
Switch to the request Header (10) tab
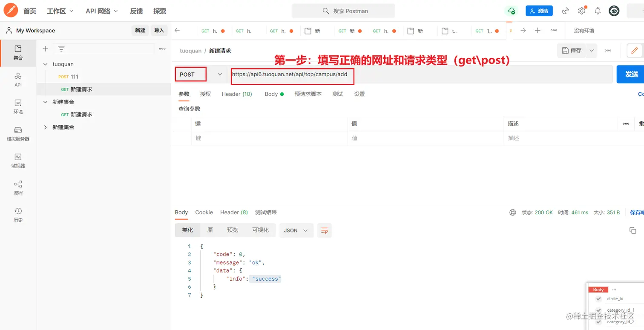(x=237, y=94)
